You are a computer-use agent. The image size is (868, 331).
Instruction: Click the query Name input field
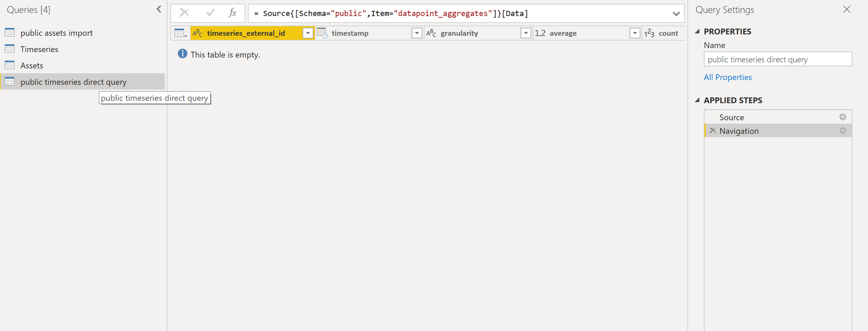778,59
